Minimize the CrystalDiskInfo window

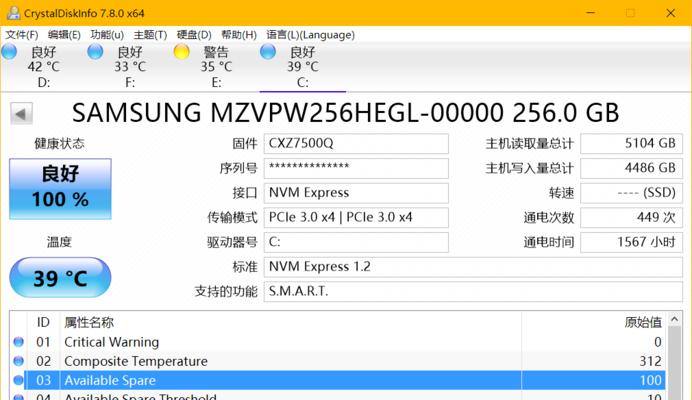click(x=590, y=13)
